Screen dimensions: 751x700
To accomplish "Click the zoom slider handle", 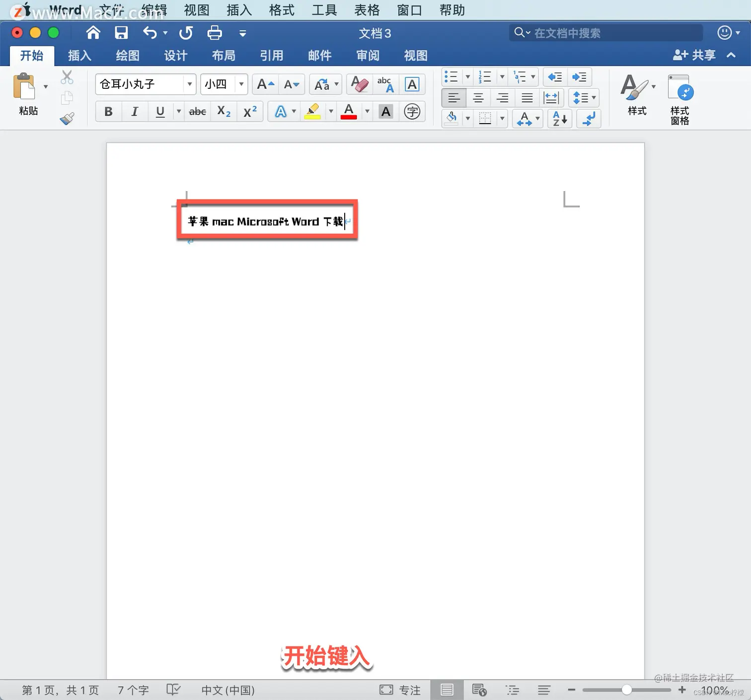I will click(x=627, y=690).
